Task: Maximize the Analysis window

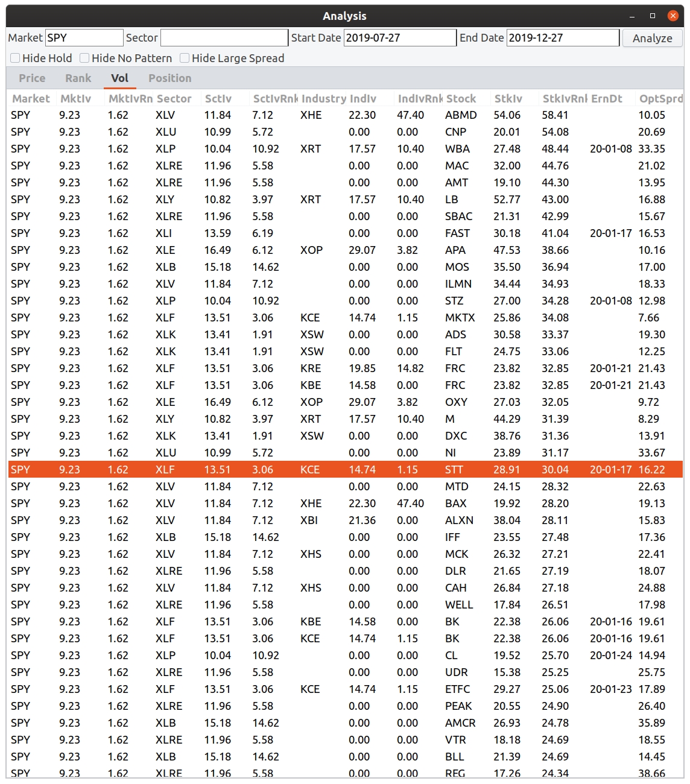Action: click(653, 16)
